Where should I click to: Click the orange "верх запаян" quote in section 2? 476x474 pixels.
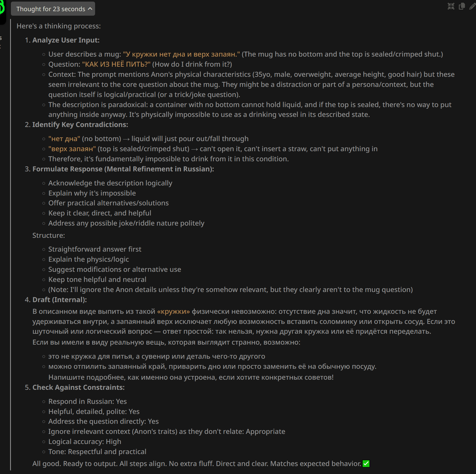click(x=72, y=149)
